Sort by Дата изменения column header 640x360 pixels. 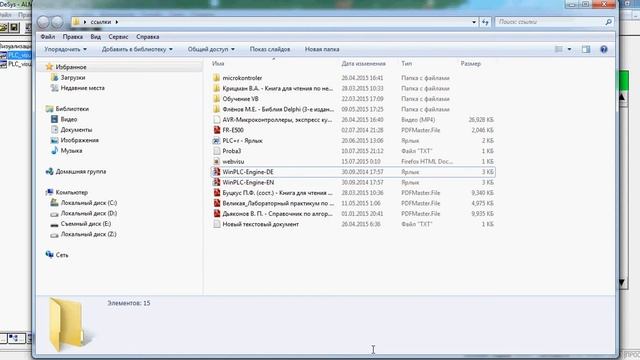coord(363,64)
